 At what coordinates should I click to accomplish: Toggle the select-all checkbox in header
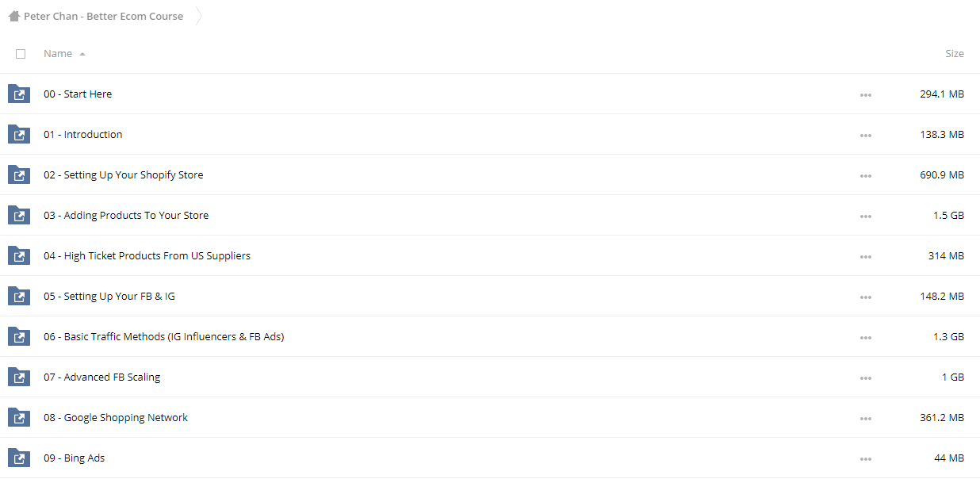21,54
